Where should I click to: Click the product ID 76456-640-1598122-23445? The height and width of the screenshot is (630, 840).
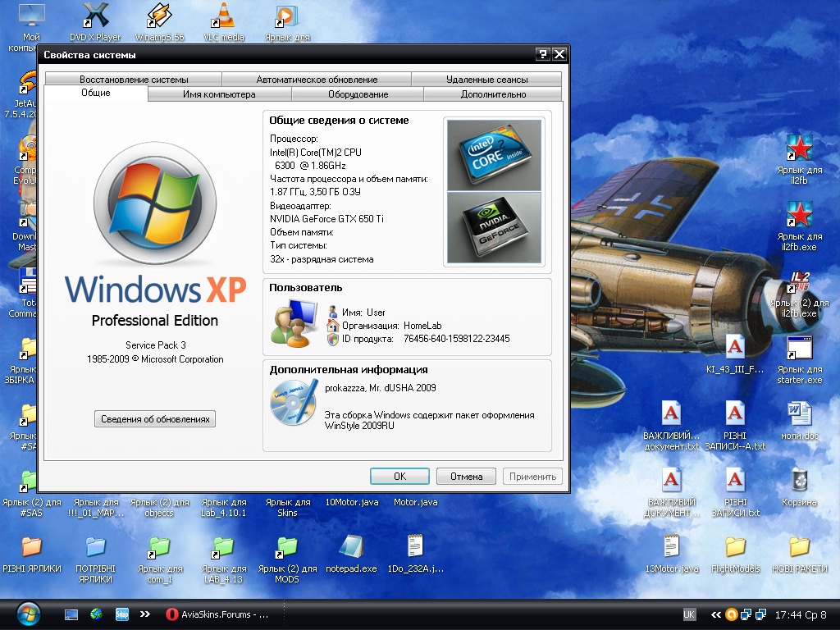pyautogui.click(x=456, y=339)
